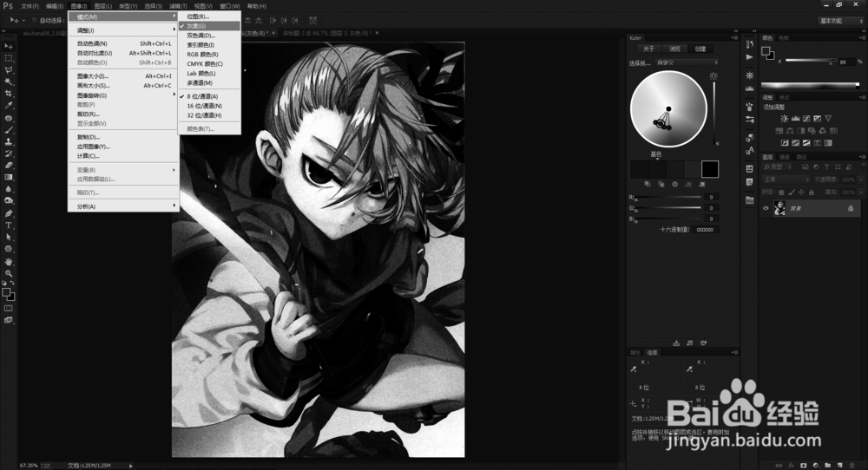Click Kuler 创建 button

700,49
